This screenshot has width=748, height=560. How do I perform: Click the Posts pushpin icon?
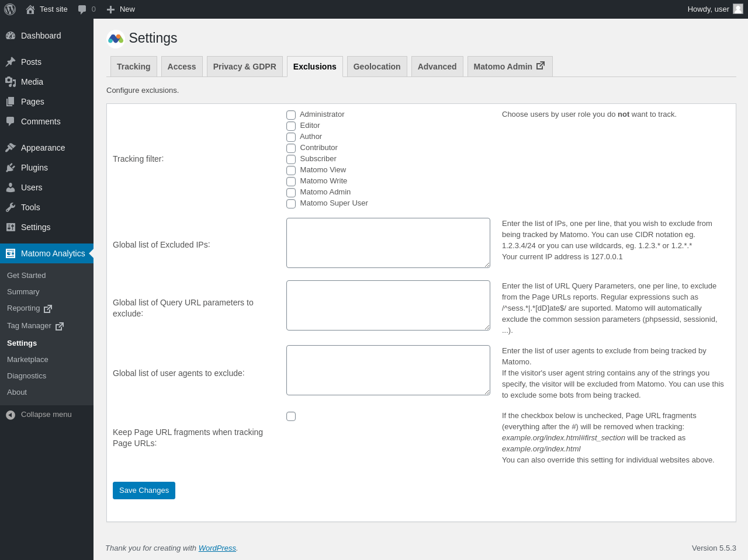[x=11, y=62]
